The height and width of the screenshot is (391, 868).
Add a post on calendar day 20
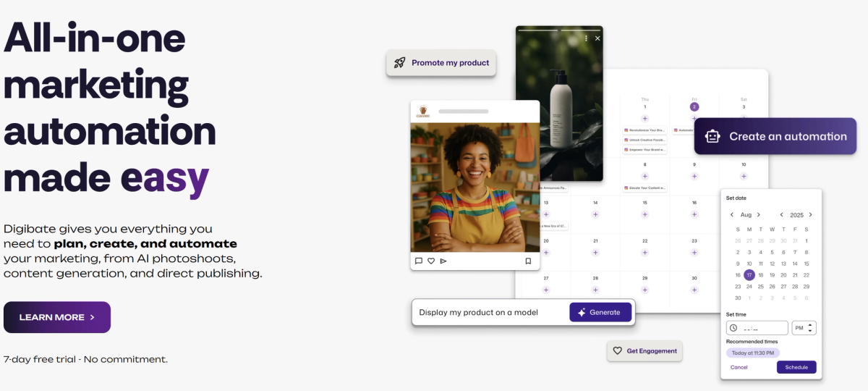pyautogui.click(x=546, y=253)
